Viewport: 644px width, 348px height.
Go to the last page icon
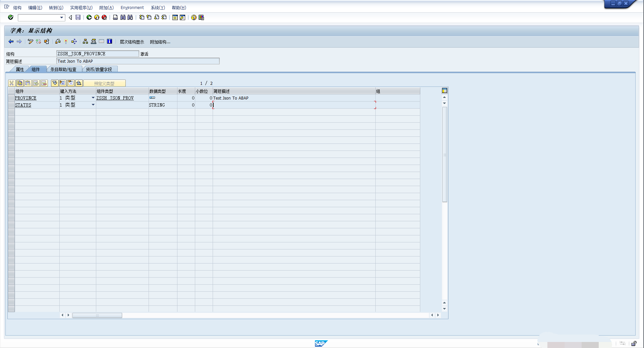(x=164, y=17)
